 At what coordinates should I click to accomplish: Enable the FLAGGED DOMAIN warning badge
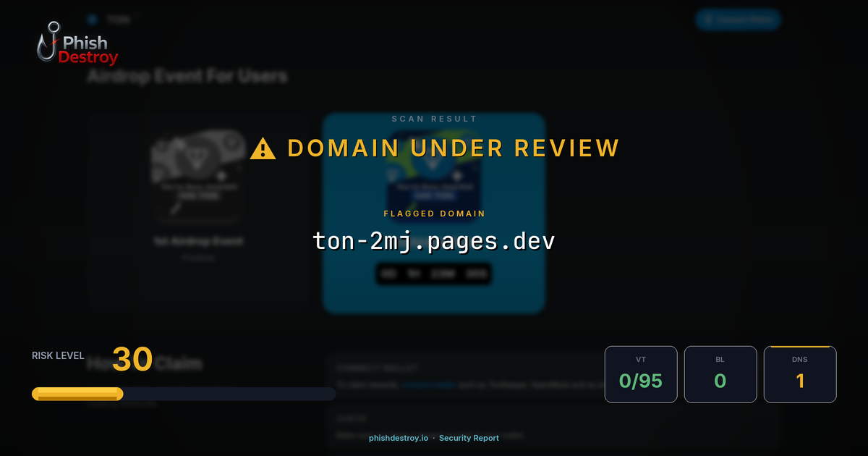[433, 214]
